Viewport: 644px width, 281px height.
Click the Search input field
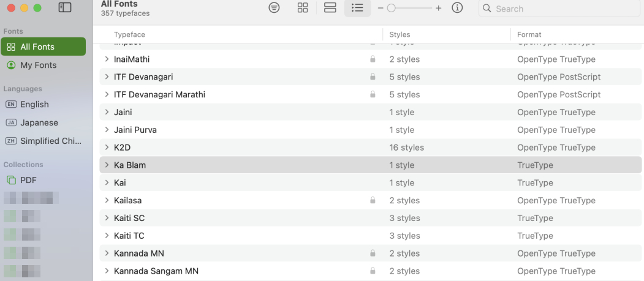point(564,9)
